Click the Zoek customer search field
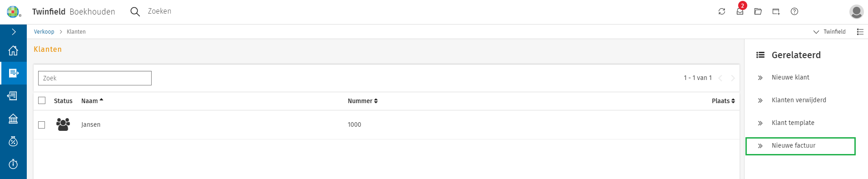Viewport: 868px width, 179px height. tap(95, 78)
